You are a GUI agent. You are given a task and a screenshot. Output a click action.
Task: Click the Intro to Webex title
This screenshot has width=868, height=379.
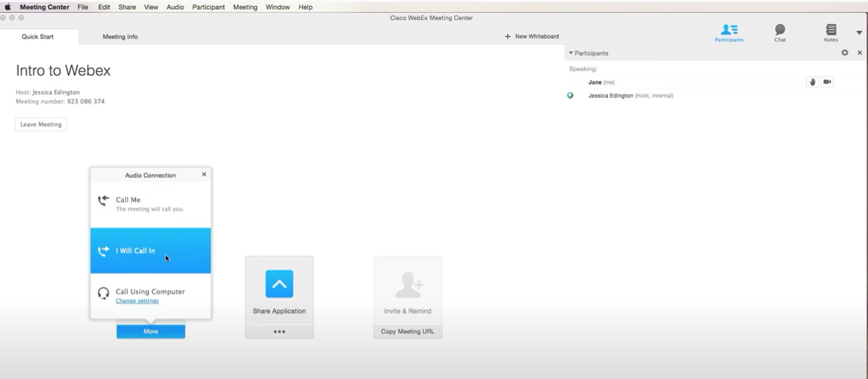pos(63,70)
